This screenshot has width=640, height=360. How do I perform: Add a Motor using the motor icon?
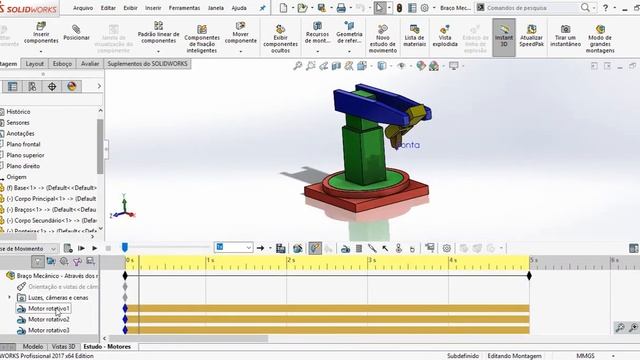(345, 248)
